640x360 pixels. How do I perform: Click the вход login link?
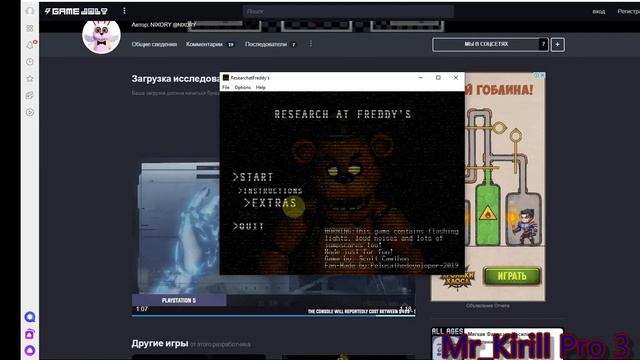pos(599,11)
